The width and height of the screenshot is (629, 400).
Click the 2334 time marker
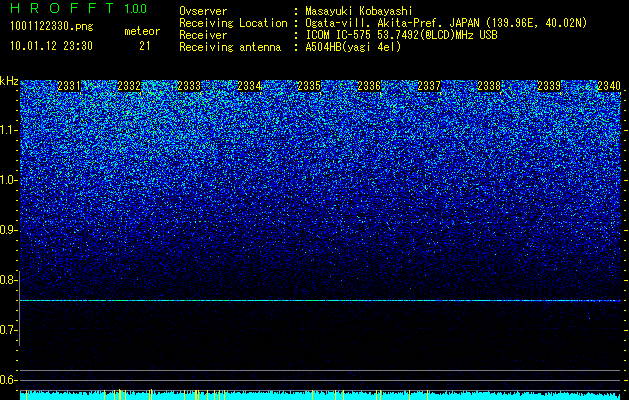coord(249,86)
